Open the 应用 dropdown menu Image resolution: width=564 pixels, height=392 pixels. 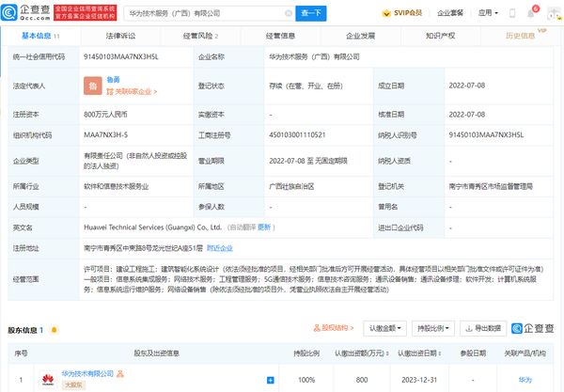488,13
